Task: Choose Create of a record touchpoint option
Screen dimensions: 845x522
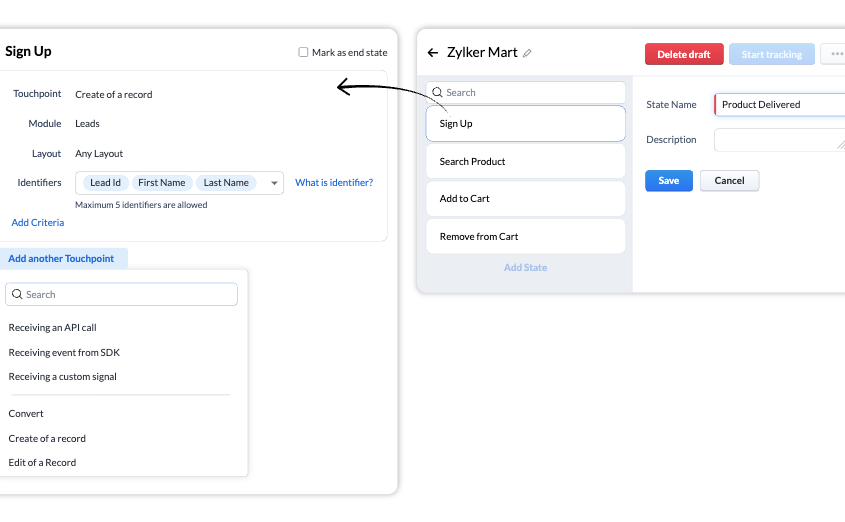Action: click(x=47, y=439)
